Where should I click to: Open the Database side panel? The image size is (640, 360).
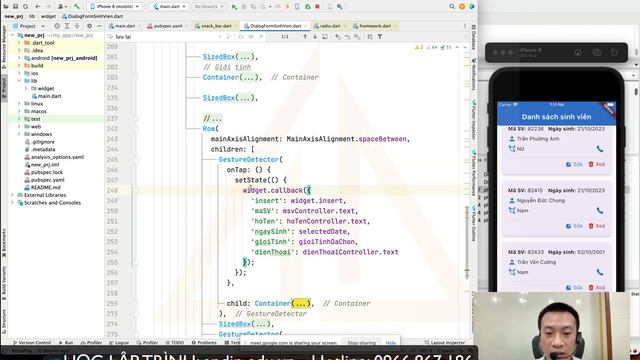coord(473,38)
